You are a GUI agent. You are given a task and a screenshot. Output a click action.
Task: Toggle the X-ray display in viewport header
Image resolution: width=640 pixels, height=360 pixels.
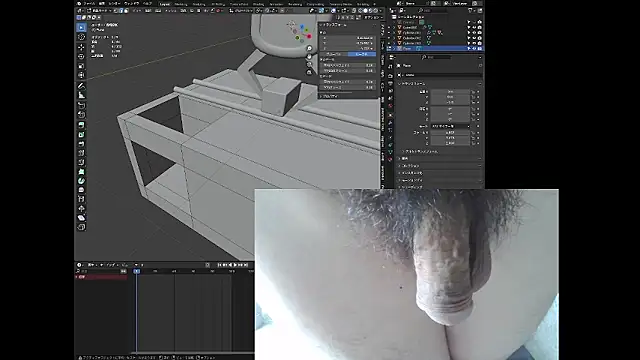pos(354,11)
